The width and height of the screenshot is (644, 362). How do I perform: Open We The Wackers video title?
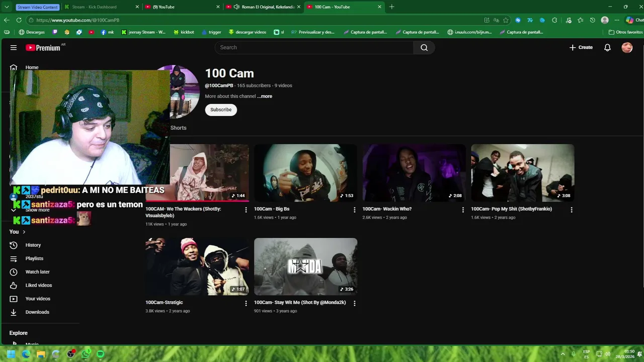(x=183, y=212)
